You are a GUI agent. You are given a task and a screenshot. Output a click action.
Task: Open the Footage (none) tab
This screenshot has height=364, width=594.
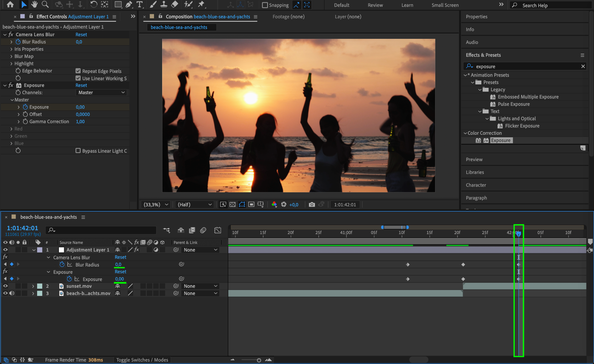pos(288,17)
